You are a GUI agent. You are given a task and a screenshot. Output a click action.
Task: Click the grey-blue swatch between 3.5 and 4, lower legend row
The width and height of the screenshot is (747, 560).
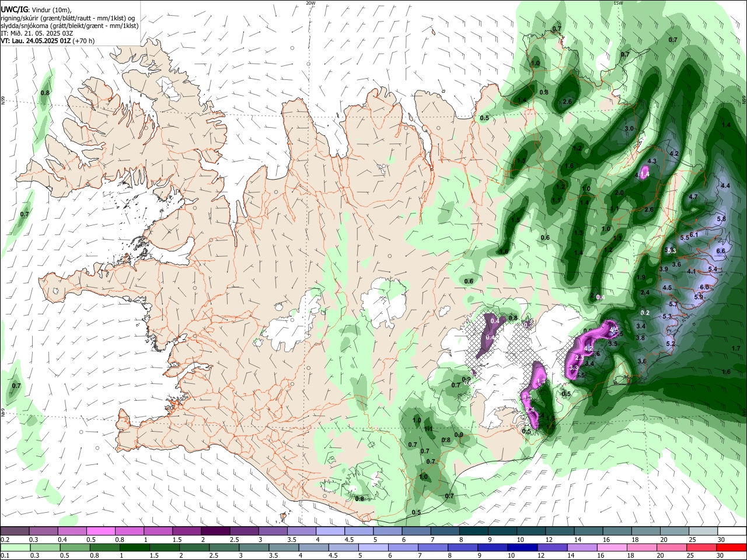point(284,548)
